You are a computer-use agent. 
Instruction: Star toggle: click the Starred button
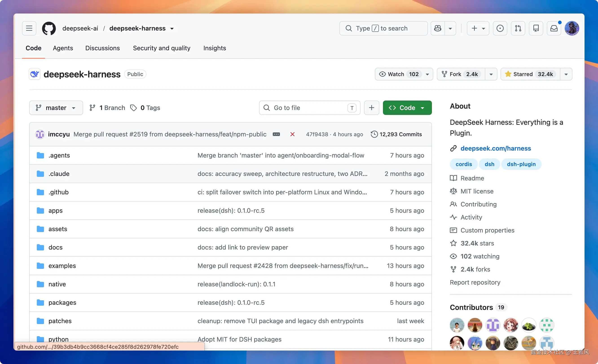tap(530, 74)
